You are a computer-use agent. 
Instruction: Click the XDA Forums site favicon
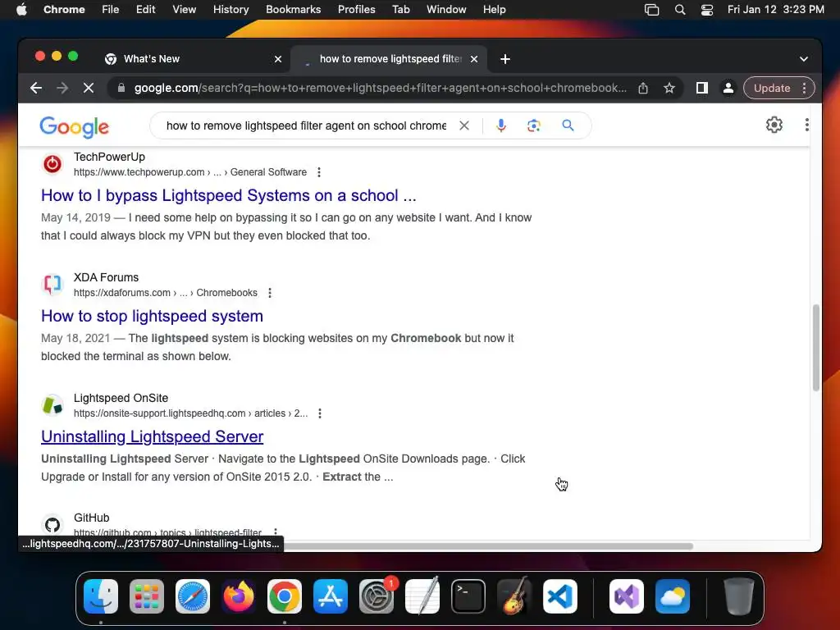[x=52, y=285]
